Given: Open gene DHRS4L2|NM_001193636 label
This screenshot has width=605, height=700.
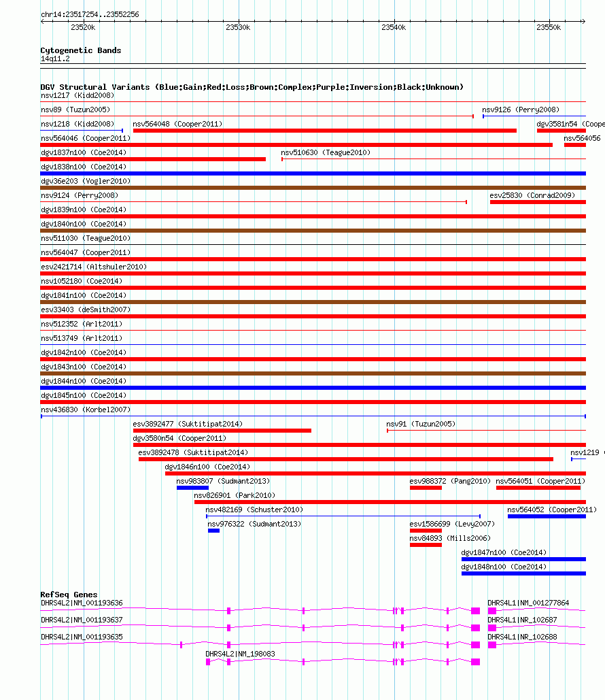Looking at the screenshot, I should (82, 603).
